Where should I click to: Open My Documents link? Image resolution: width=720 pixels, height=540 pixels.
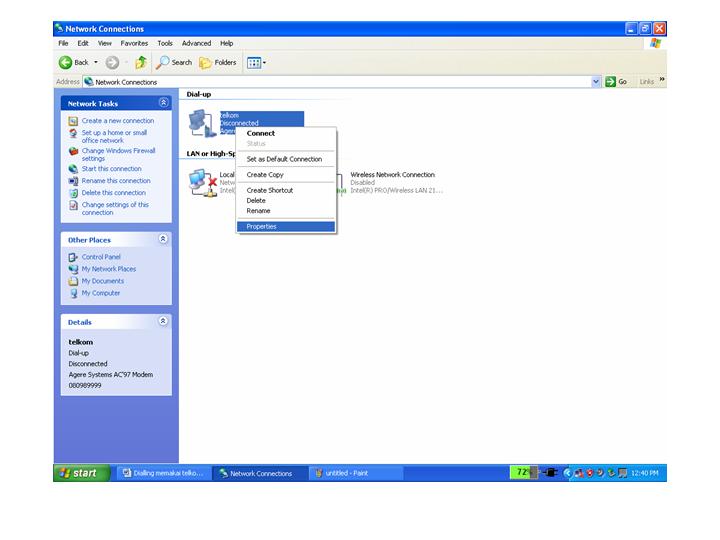[103, 281]
